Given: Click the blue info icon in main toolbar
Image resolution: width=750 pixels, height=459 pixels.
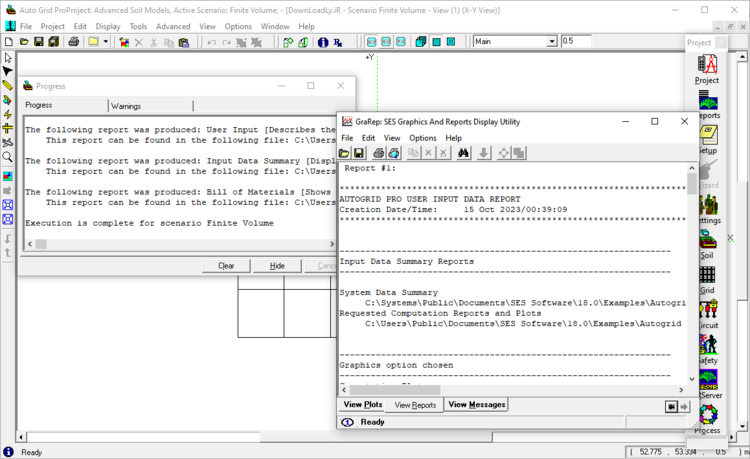Looking at the screenshot, I should [x=323, y=42].
